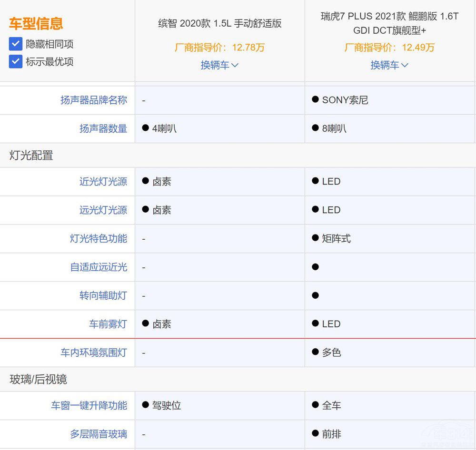This screenshot has height=450, width=476.
Task: Open the 灯光特色功能 parameter link
Action: 99,239
